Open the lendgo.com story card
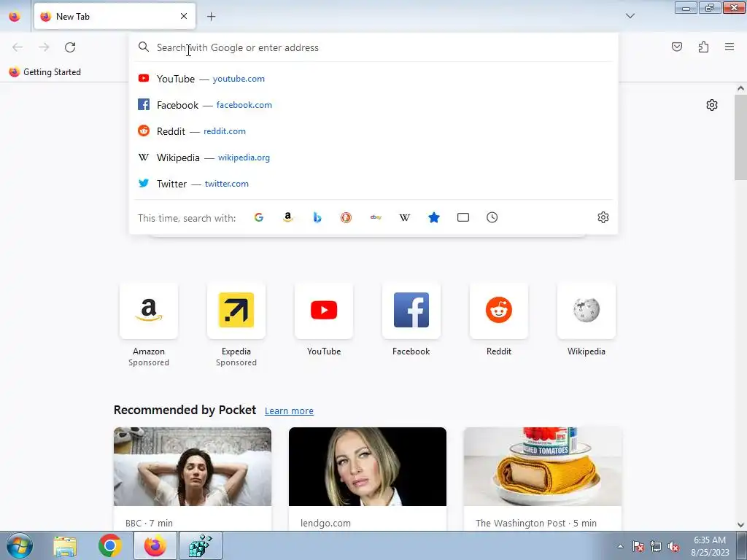The width and height of the screenshot is (747, 560). 368,478
